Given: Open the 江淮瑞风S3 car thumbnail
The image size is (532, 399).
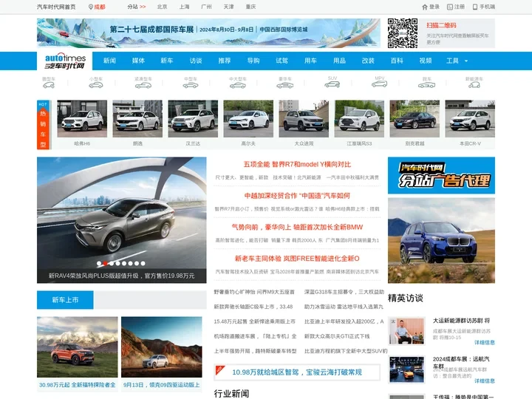Looking at the screenshot, I should point(359,119).
